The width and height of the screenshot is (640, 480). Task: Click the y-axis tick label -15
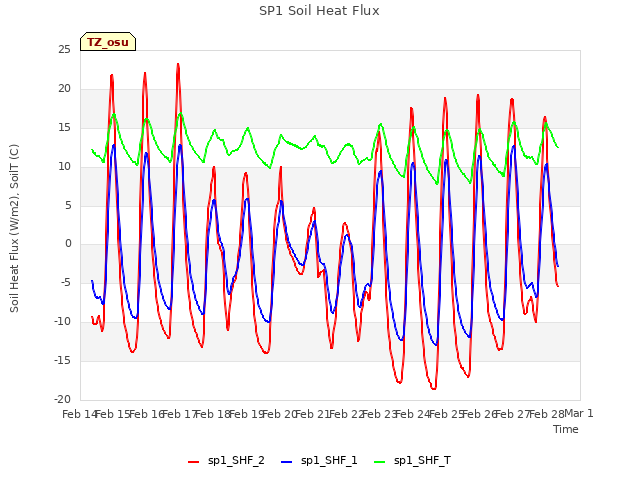pyautogui.click(x=63, y=361)
